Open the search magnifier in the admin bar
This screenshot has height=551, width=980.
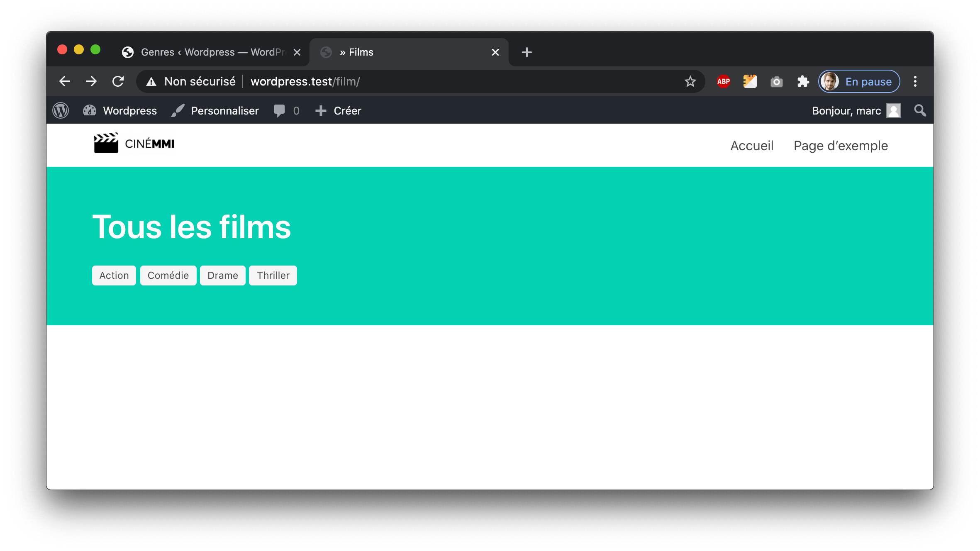[919, 110]
